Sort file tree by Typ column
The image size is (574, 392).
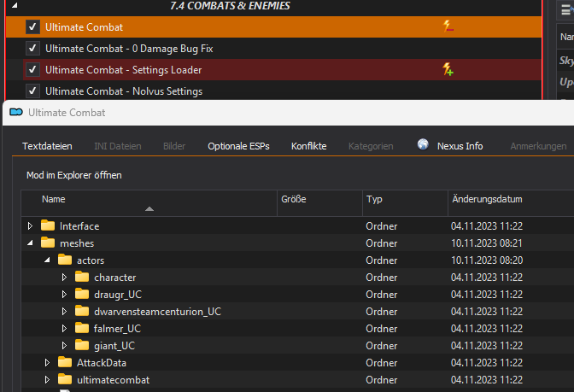click(405, 203)
